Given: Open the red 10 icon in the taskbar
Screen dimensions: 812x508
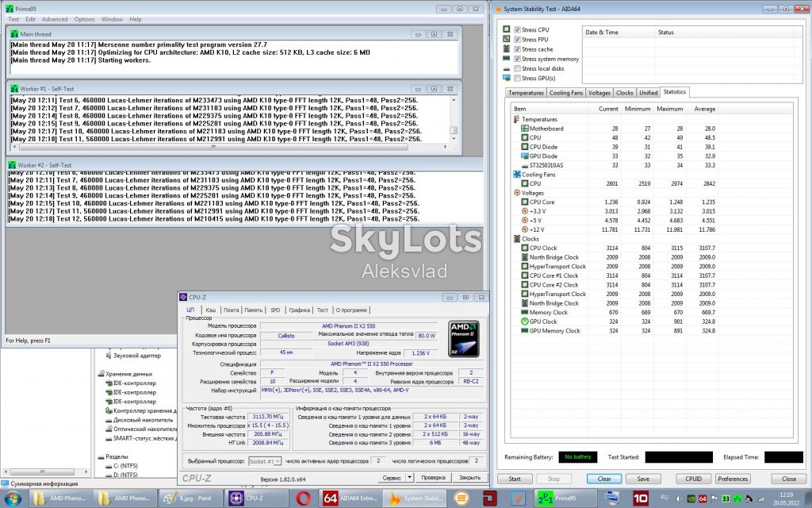Looking at the screenshot, I should pyautogui.click(x=641, y=498).
